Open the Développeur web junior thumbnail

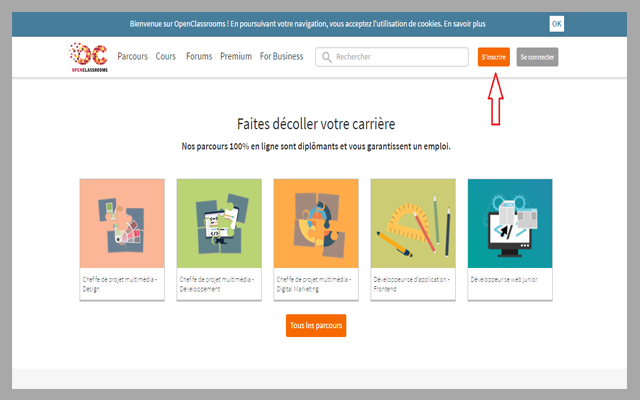(x=509, y=224)
